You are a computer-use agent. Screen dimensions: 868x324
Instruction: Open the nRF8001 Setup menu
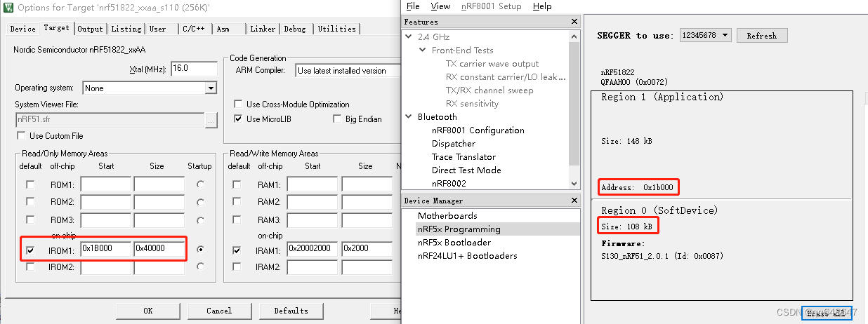492,6
